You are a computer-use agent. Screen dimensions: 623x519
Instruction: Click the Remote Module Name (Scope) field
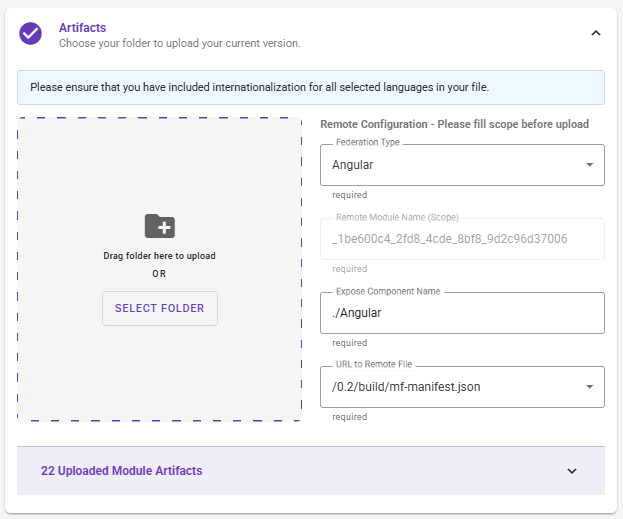(x=462, y=239)
